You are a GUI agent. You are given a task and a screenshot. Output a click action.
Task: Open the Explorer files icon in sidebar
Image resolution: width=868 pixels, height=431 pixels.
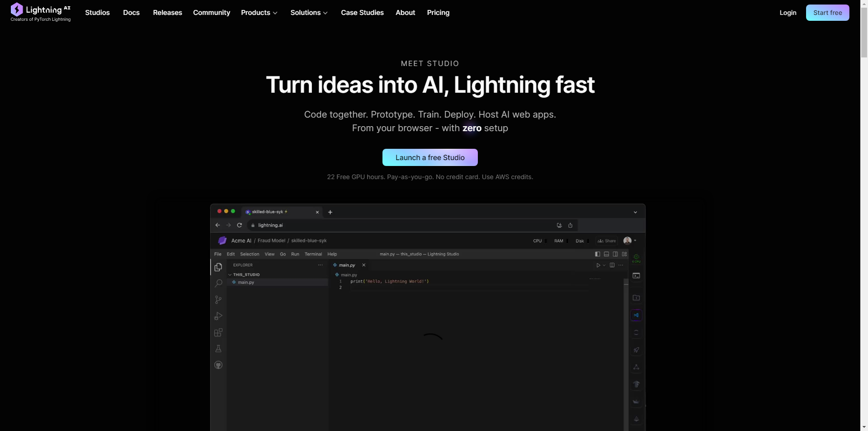(x=218, y=267)
